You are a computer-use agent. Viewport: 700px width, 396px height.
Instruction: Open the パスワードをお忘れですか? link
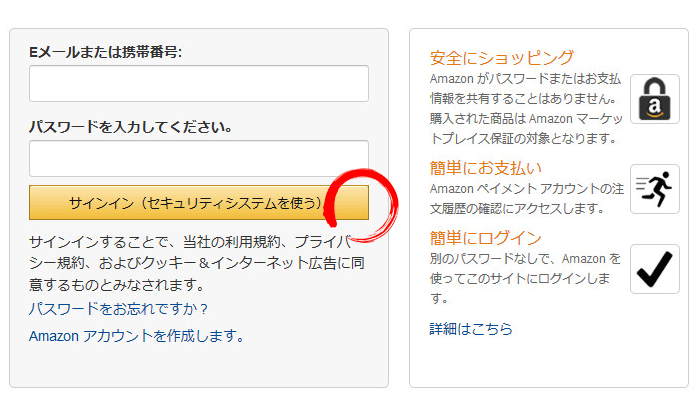point(118,308)
